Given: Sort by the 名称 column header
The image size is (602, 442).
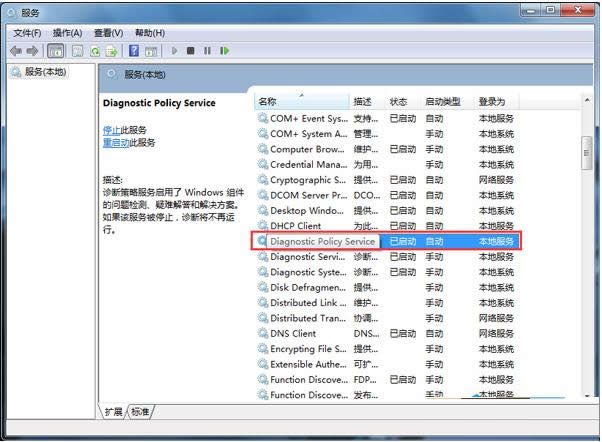Looking at the screenshot, I should point(301,101).
